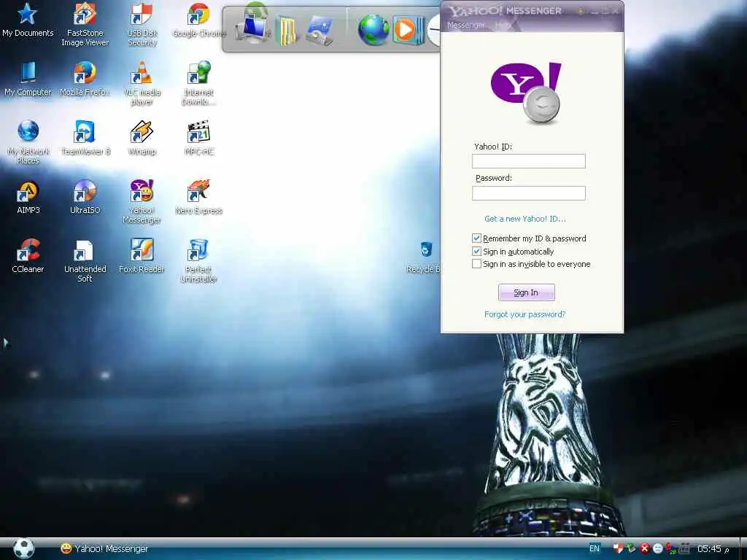Select the Nero Express shortcut

click(199, 197)
